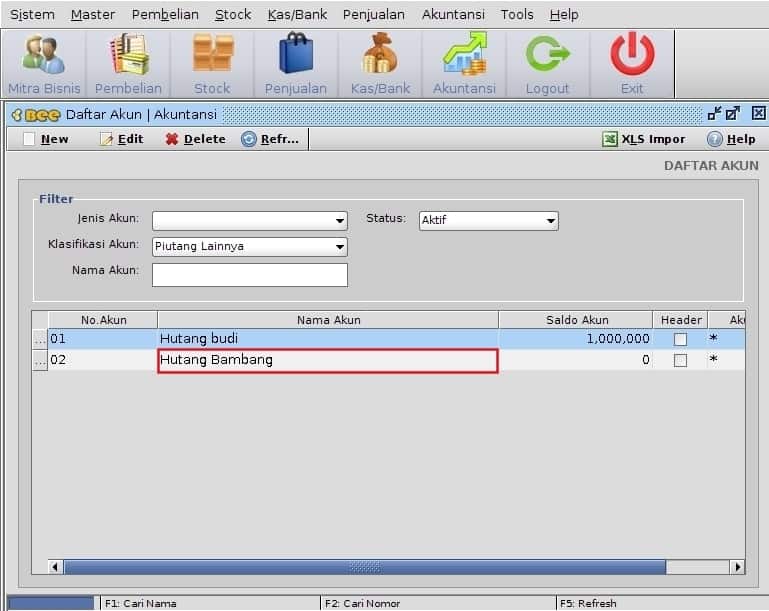Click the 1,000,000 saldo value

[618, 338]
